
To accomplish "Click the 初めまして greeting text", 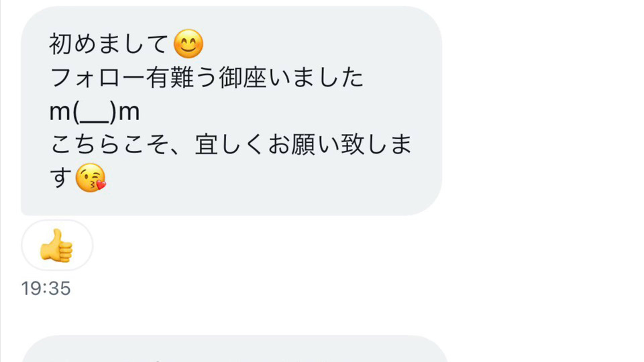I will (x=109, y=44).
